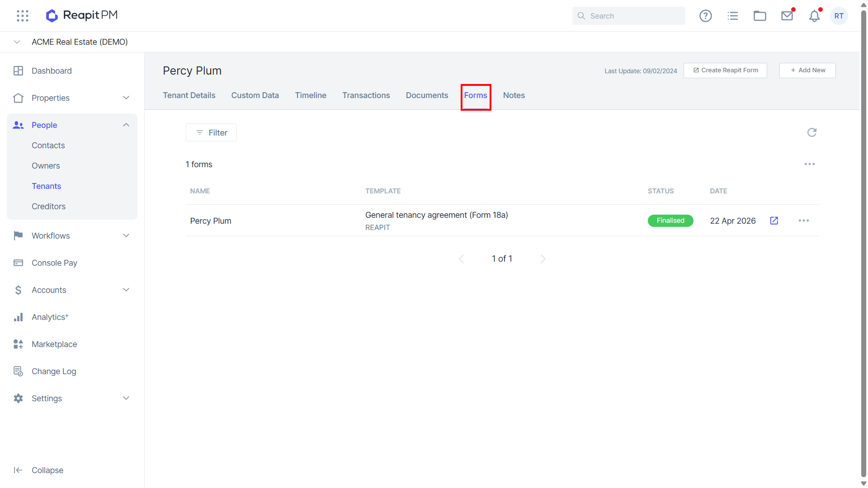Switch to the Documents tab
Image resolution: width=868 pixels, height=488 pixels.
click(427, 95)
